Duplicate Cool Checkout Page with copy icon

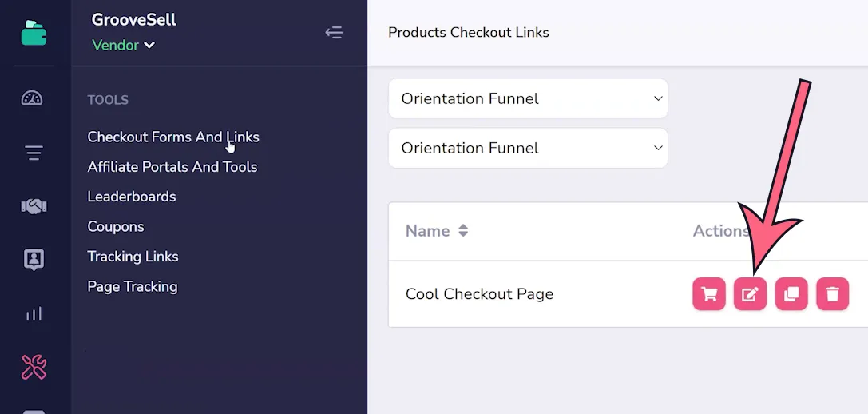click(x=791, y=294)
